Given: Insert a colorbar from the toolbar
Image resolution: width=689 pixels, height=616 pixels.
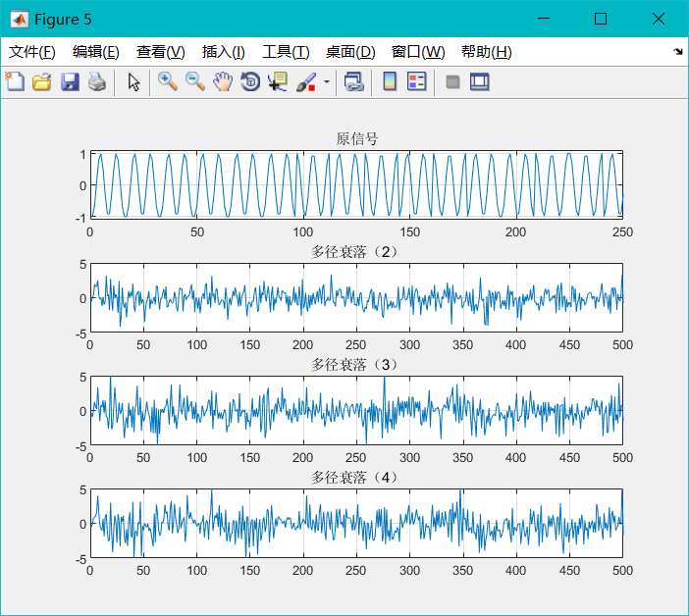Looking at the screenshot, I should click(x=390, y=82).
